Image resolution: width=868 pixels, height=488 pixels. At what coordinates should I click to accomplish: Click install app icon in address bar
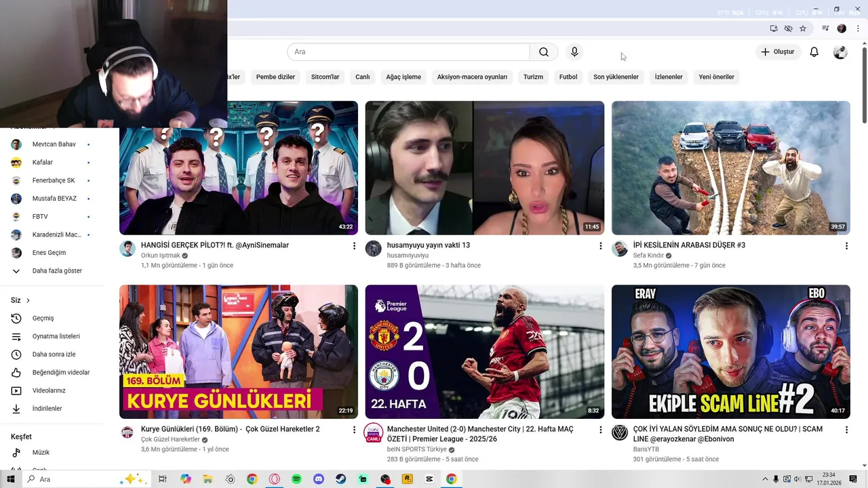[x=774, y=28]
